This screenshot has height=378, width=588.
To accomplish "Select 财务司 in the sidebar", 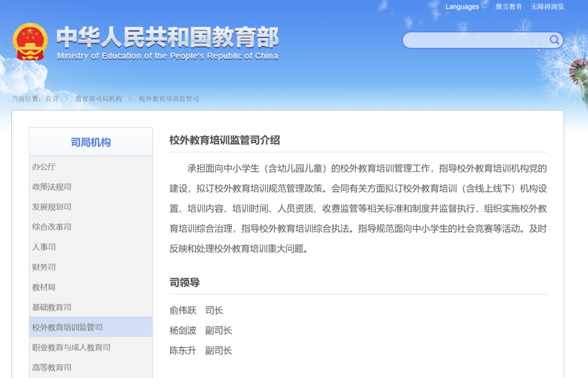I will click(x=91, y=267).
